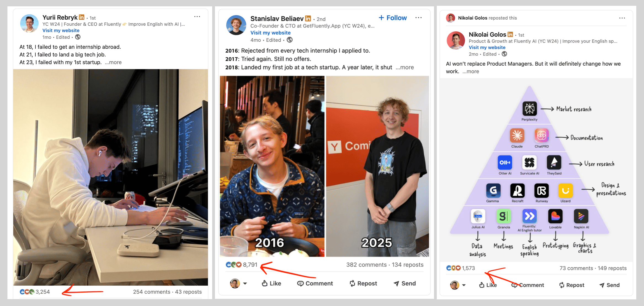Screen dimensions: 644x306
Task: Open three-dot menu on Yurii Rebryk's post
Action: click(197, 17)
